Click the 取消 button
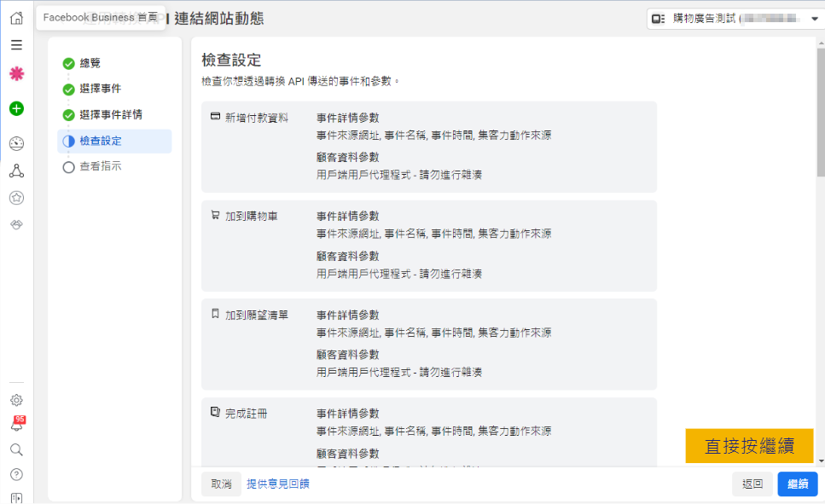The width and height of the screenshot is (825, 504). (221, 484)
